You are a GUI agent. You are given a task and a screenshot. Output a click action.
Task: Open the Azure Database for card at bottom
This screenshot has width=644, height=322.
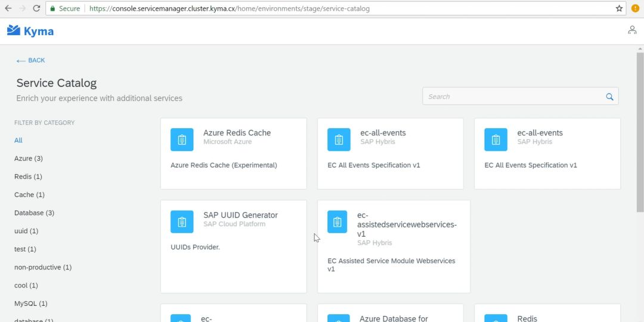click(390, 313)
